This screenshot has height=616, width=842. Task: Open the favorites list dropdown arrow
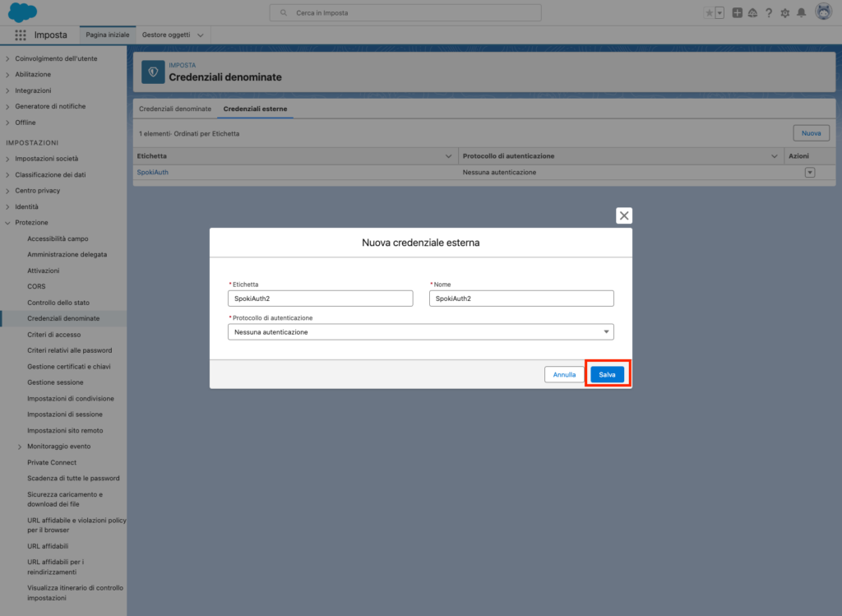click(719, 12)
